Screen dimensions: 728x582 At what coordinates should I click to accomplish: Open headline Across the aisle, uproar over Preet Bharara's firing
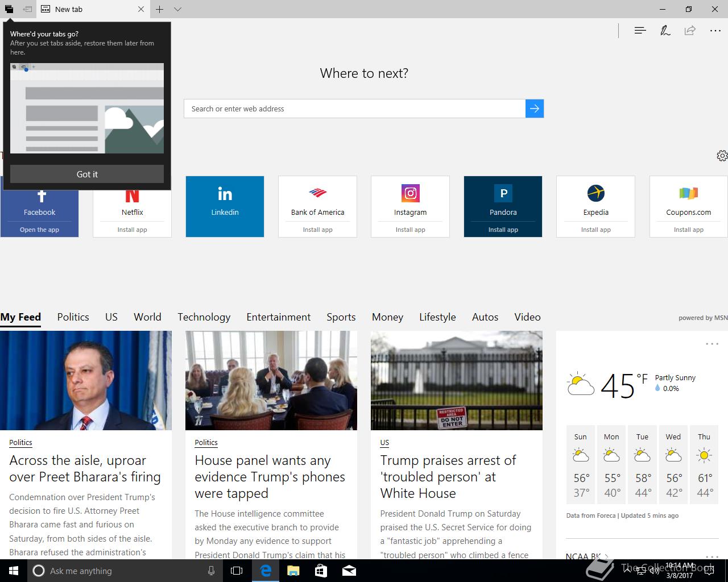(85, 468)
